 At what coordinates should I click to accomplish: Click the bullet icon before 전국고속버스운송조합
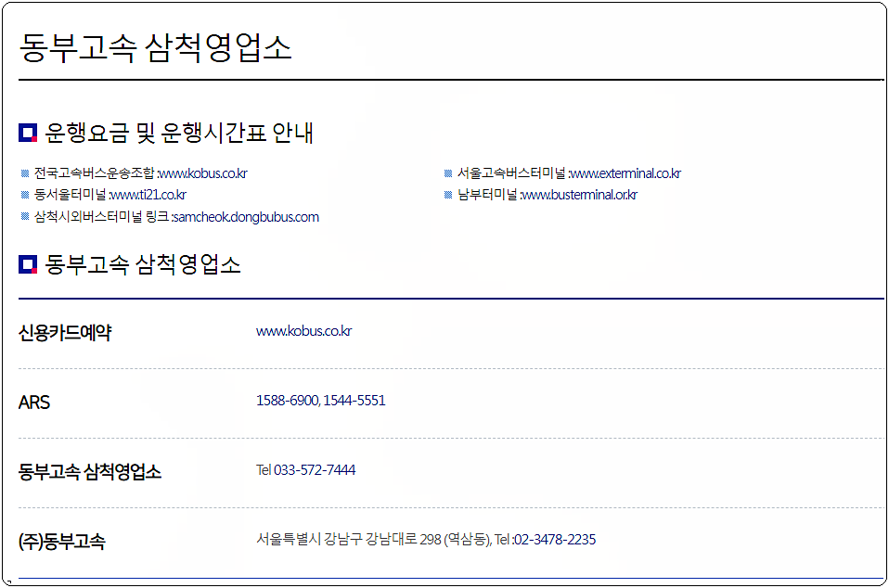click(x=25, y=173)
